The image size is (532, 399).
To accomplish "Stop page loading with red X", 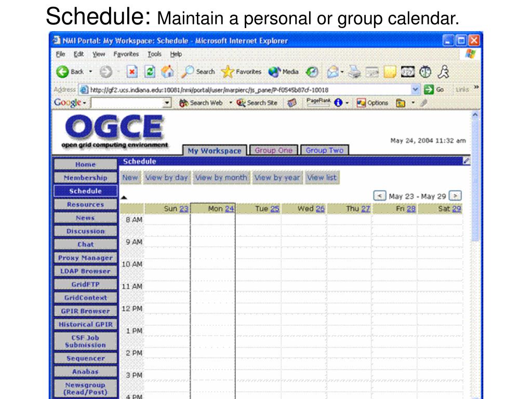I will pos(132,72).
